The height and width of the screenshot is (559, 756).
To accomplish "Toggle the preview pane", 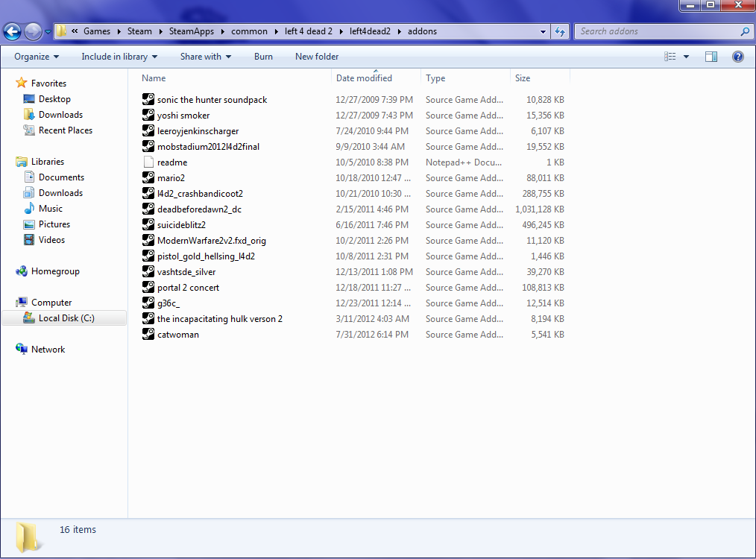I will point(711,57).
